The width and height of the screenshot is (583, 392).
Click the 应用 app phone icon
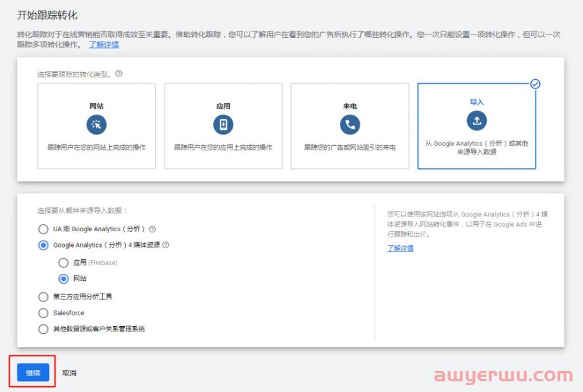[x=223, y=125]
